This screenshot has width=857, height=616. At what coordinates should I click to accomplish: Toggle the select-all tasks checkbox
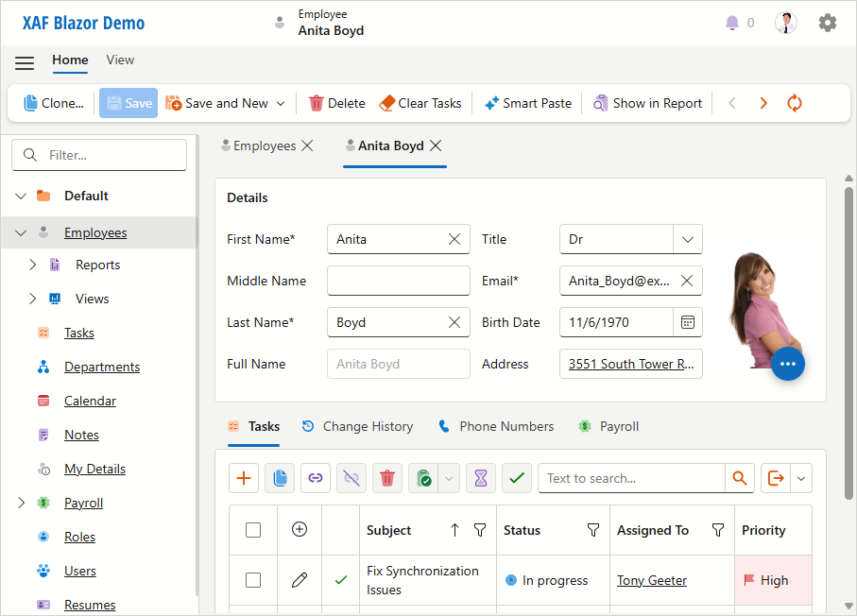(x=253, y=530)
